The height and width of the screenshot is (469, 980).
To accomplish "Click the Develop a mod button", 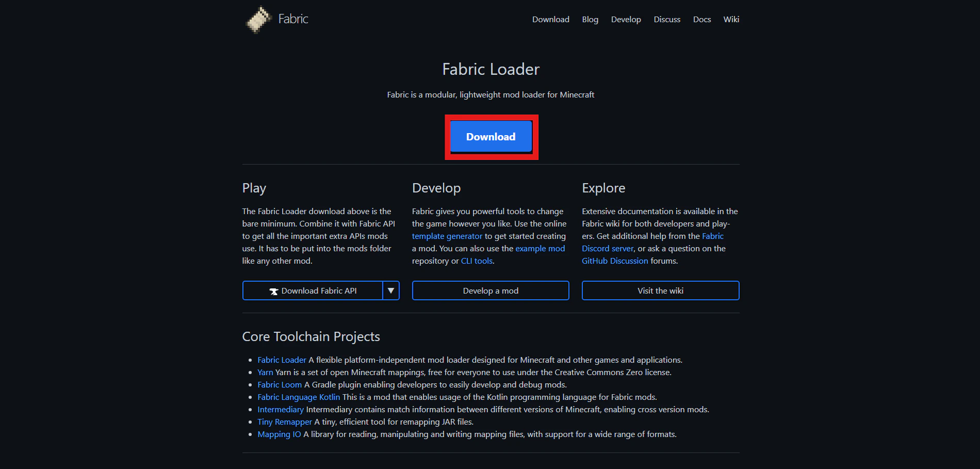I will pos(490,290).
